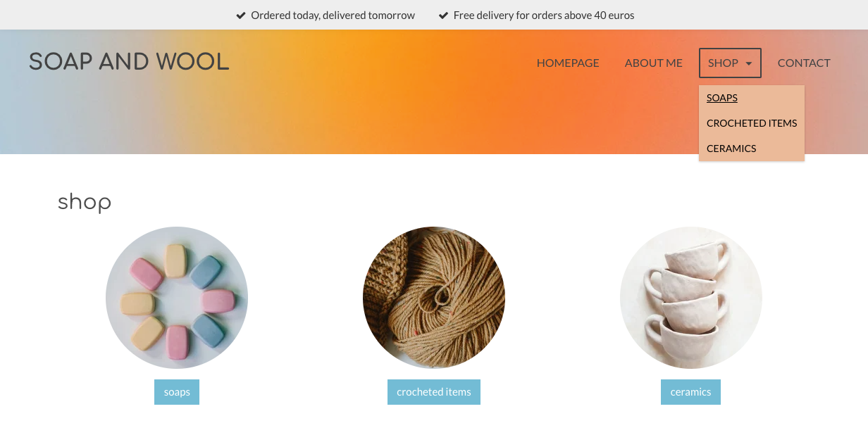Open the ABOUT ME page

tap(654, 63)
